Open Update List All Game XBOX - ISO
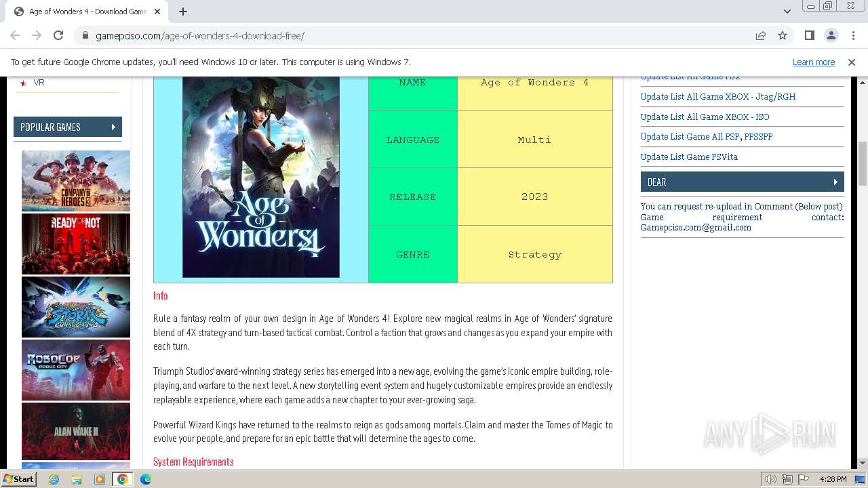The height and width of the screenshot is (488, 868). (x=705, y=117)
